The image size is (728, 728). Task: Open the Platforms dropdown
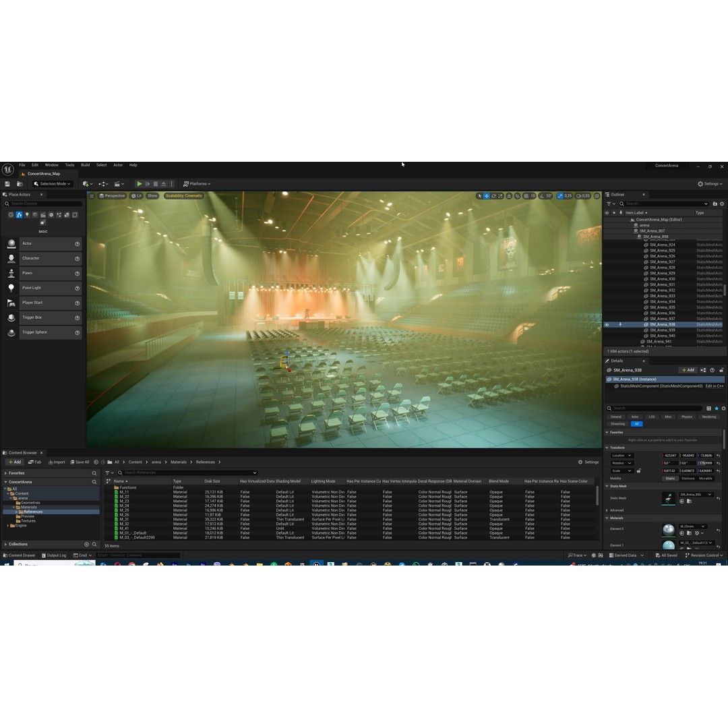coord(197,184)
